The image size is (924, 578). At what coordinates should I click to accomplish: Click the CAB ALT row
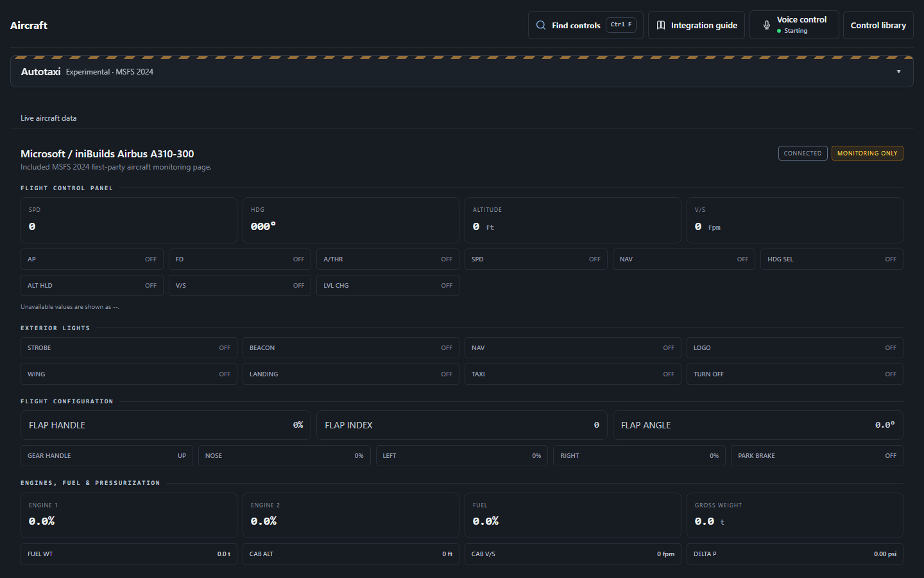(351, 554)
